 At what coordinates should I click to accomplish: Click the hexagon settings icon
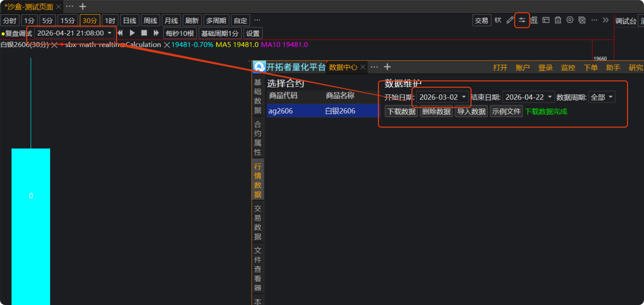coord(570,20)
